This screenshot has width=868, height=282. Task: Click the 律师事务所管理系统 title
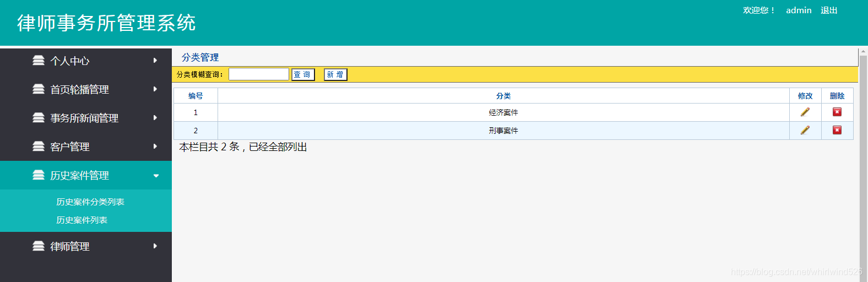[x=106, y=23]
